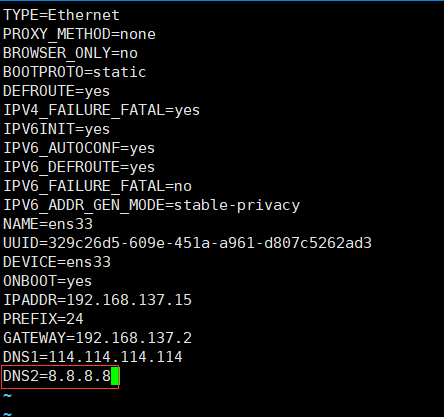Click the UUID value string
This screenshot has height=417, width=444.
[x=210, y=243]
